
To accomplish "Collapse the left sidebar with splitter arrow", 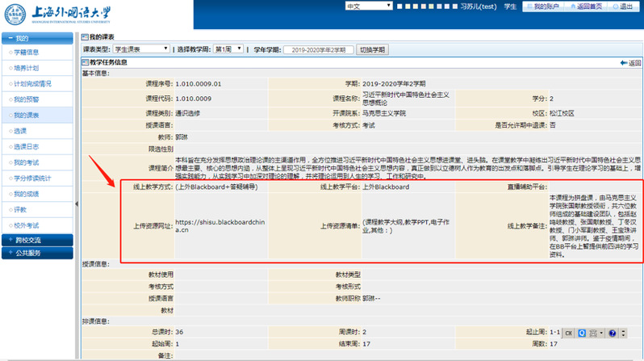I will click(77, 204).
